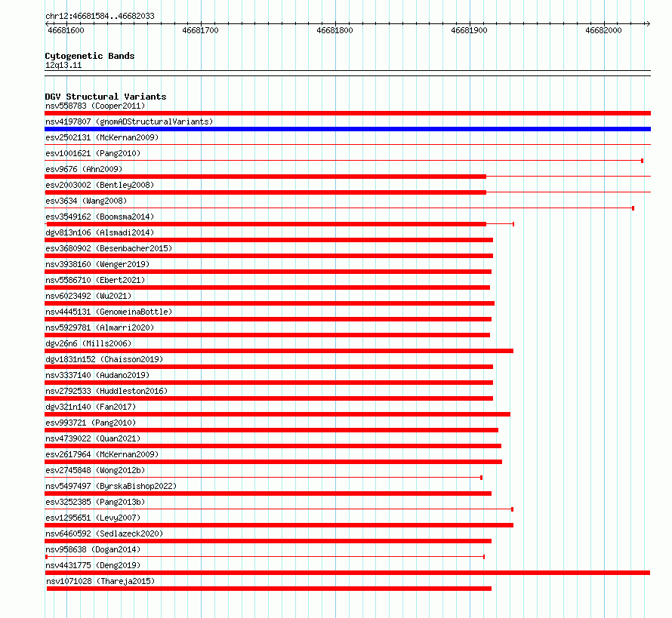Open nsv2792533 (Huddleston2016) variant
Viewport: 672px width, 618px height.
106,391
